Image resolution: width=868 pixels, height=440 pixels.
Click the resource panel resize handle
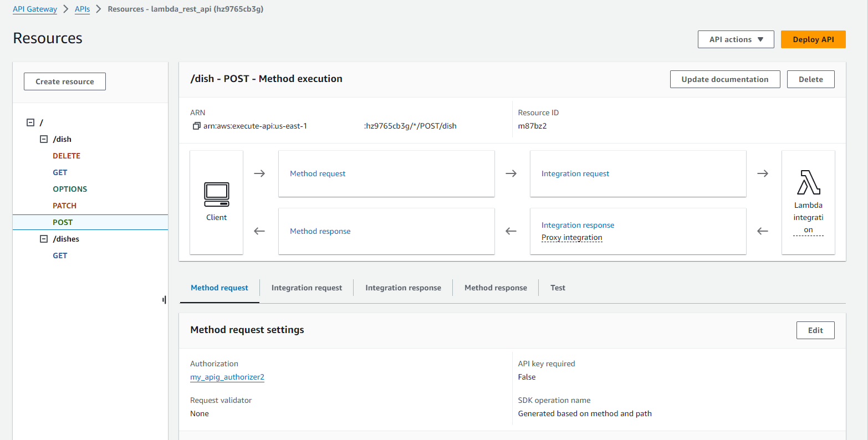pos(165,300)
